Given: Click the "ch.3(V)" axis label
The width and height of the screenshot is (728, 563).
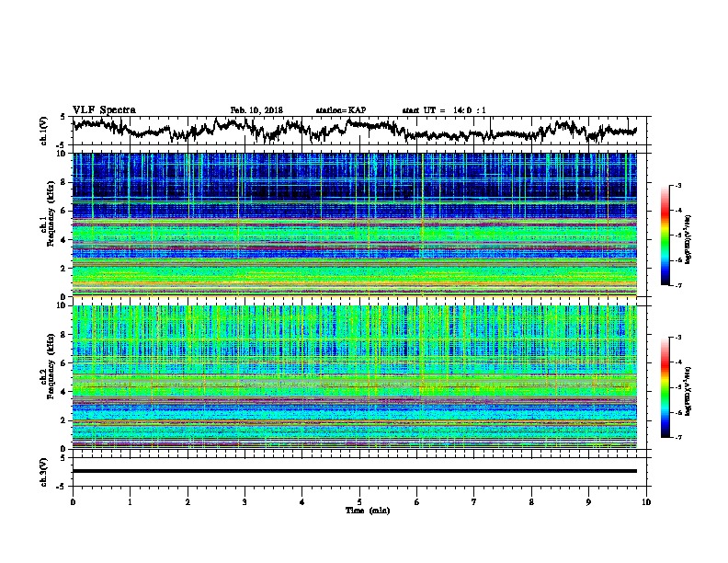Looking at the screenshot, I should pos(44,472).
